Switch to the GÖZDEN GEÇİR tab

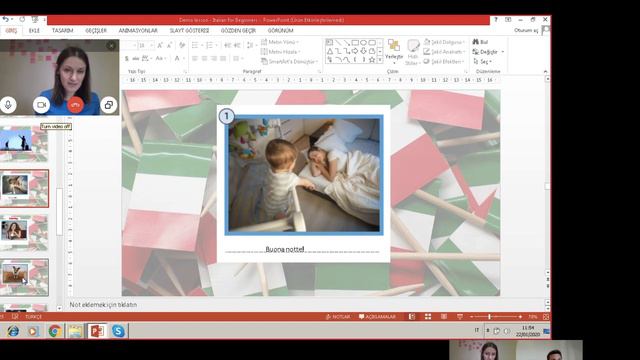click(238, 31)
